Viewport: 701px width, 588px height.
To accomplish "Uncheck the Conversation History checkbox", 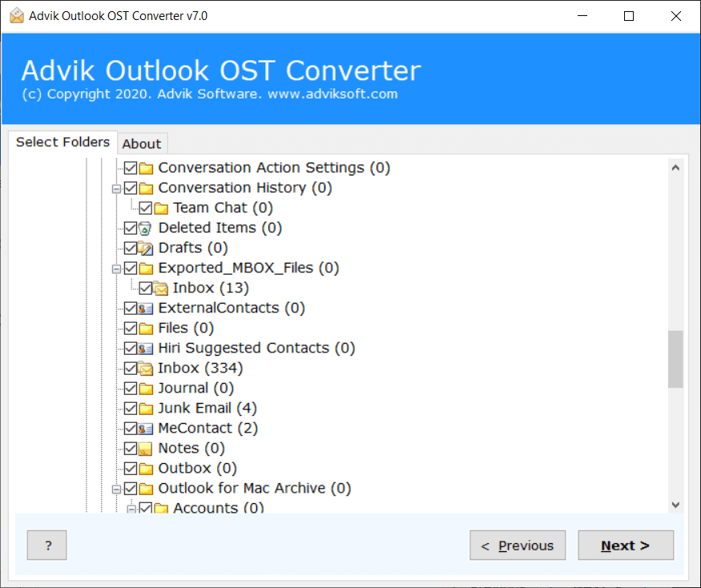I will tap(131, 188).
